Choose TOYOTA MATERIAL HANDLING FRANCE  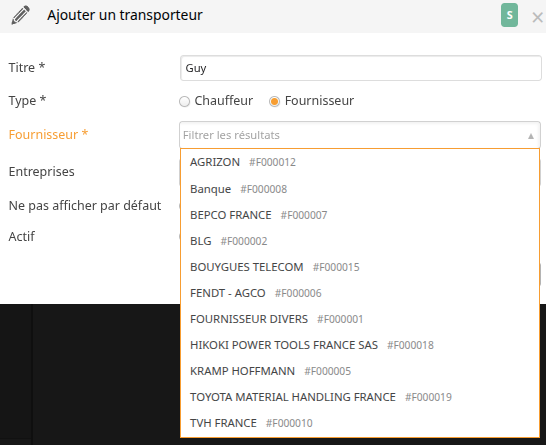coord(360,397)
